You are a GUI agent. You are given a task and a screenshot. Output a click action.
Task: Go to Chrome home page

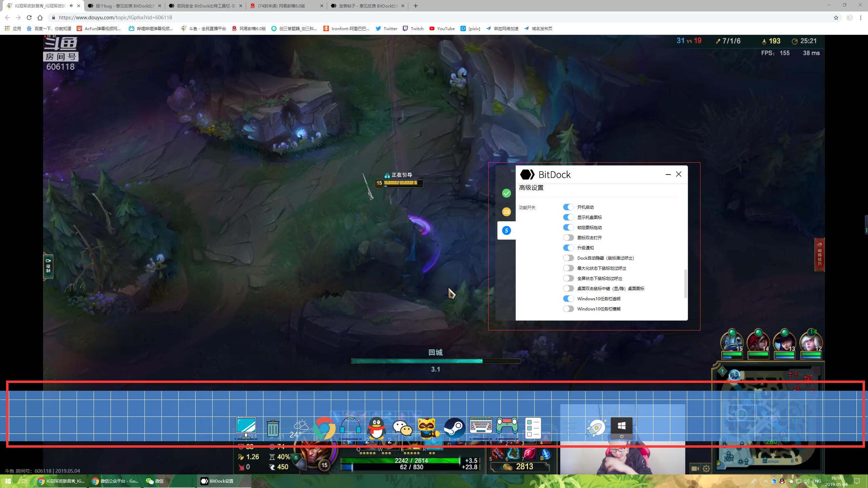pyautogui.click(x=40, y=18)
